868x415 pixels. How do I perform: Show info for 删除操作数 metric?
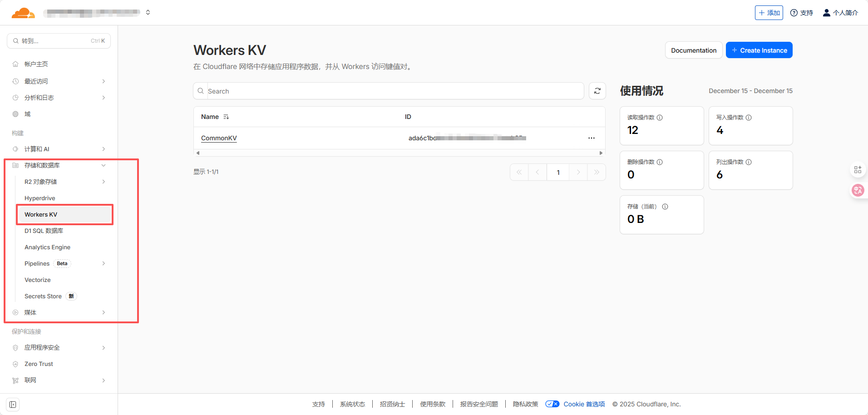coord(660,162)
